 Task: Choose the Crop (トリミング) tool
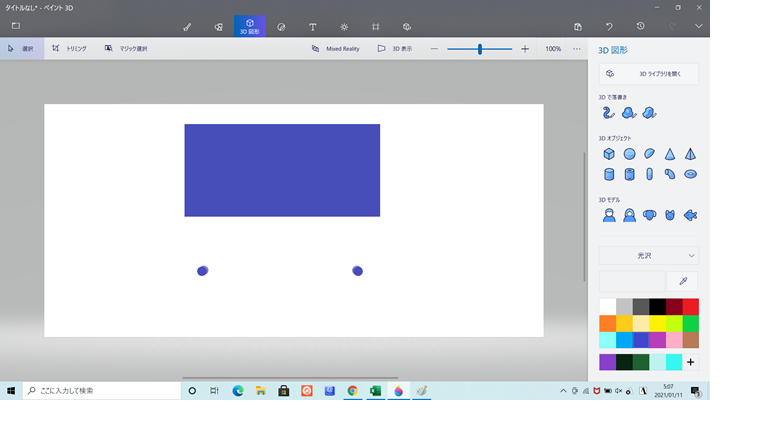tap(69, 48)
